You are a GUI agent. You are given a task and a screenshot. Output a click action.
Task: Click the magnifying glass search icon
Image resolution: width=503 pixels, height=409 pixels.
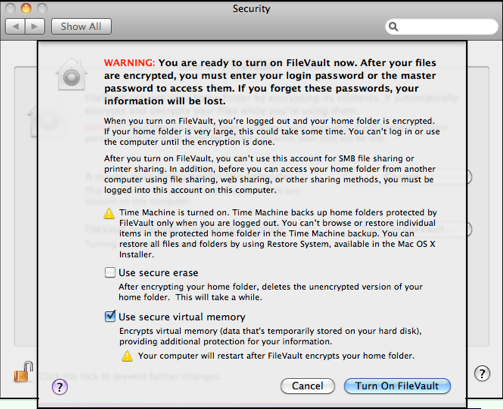pyautogui.click(x=393, y=27)
